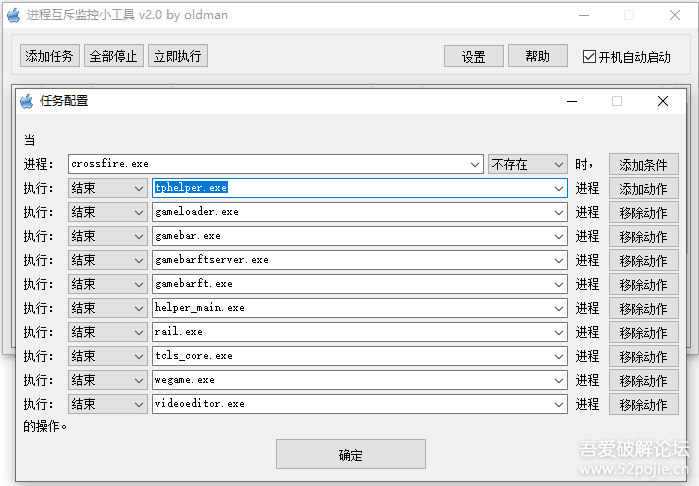This screenshot has height=486, width=699.
Task: Open the 帮助 button
Action: pyautogui.click(x=538, y=56)
